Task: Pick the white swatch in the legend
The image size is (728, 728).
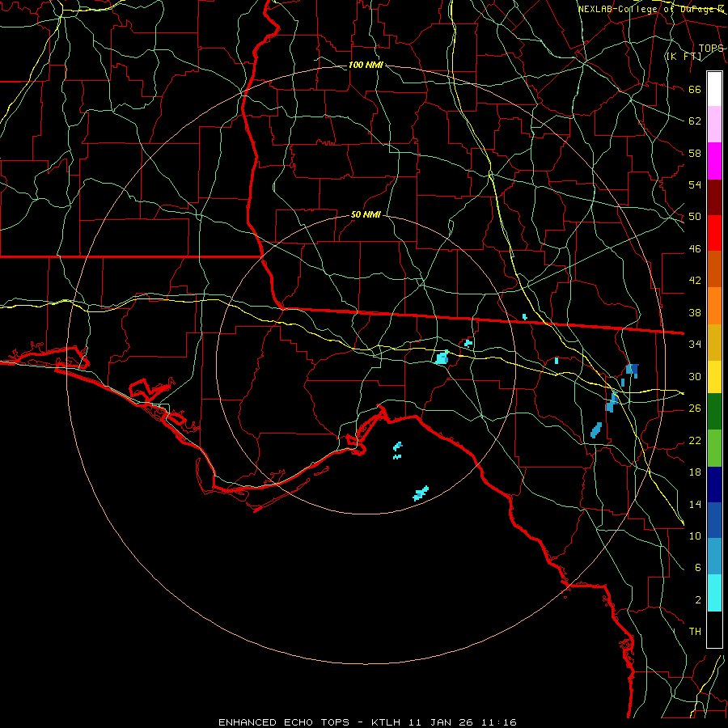Action: coord(714,89)
